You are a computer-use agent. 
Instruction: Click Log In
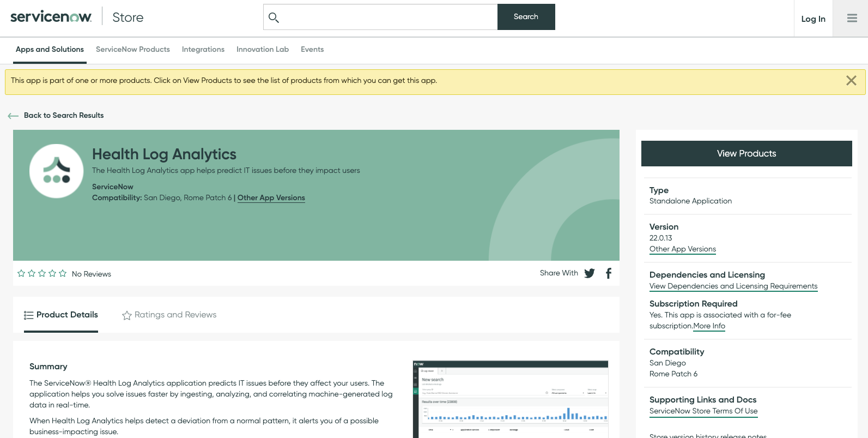point(813,19)
